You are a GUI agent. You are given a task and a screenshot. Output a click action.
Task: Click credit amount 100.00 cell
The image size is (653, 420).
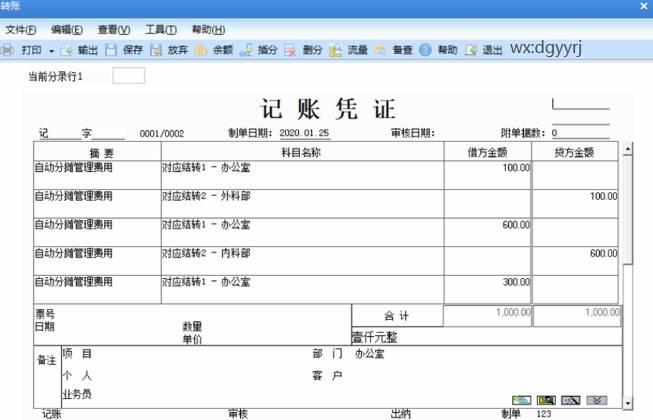coord(575,204)
